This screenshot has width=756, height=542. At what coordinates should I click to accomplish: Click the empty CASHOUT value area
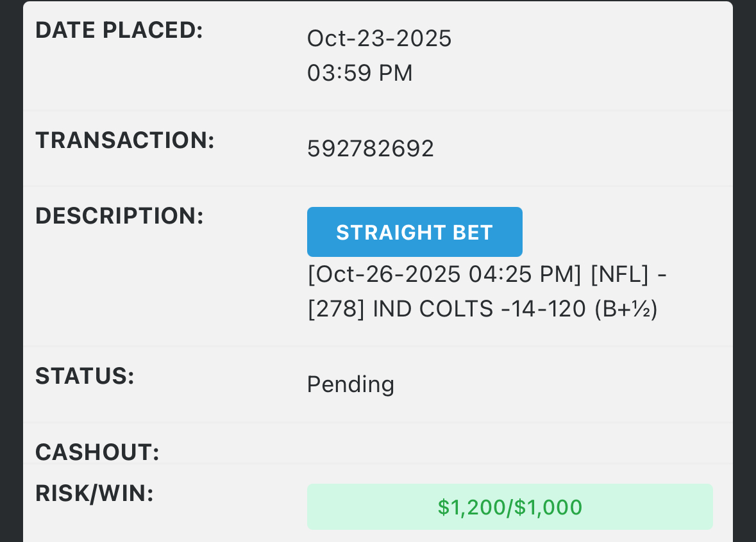point(510,452)
